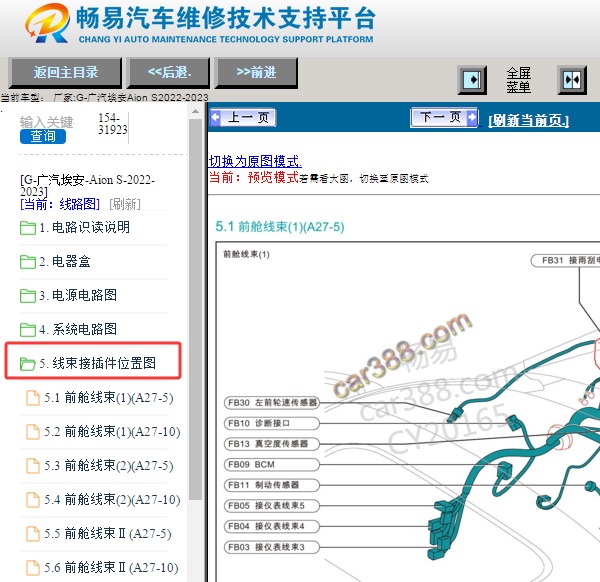Open page 5.3 前舱线束(2)(A27-5)
600x582 pixels.
tap(109, 466)
